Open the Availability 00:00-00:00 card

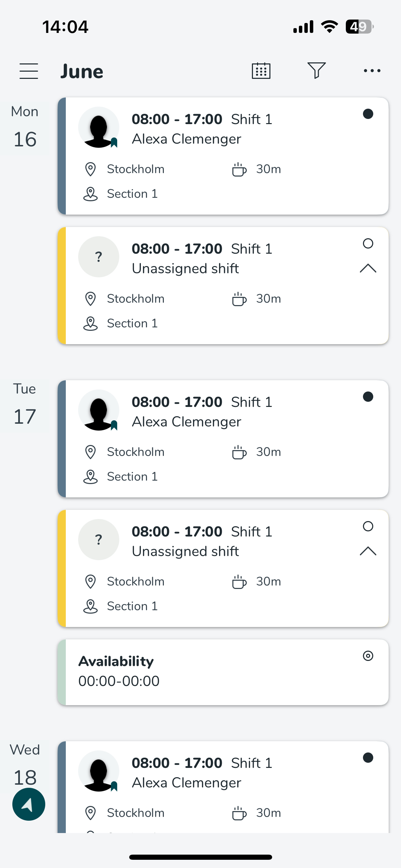click(223, 672)
